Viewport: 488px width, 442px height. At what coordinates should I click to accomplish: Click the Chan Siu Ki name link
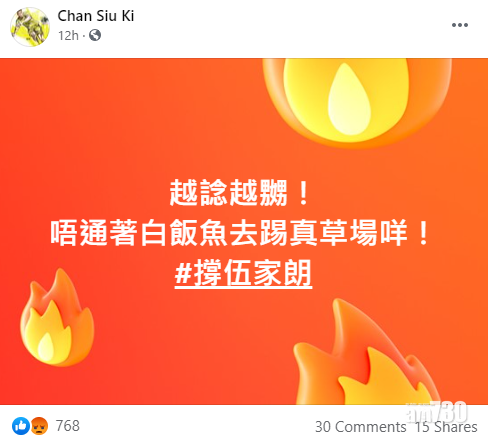pyautogui.click(x=96, y=16)
